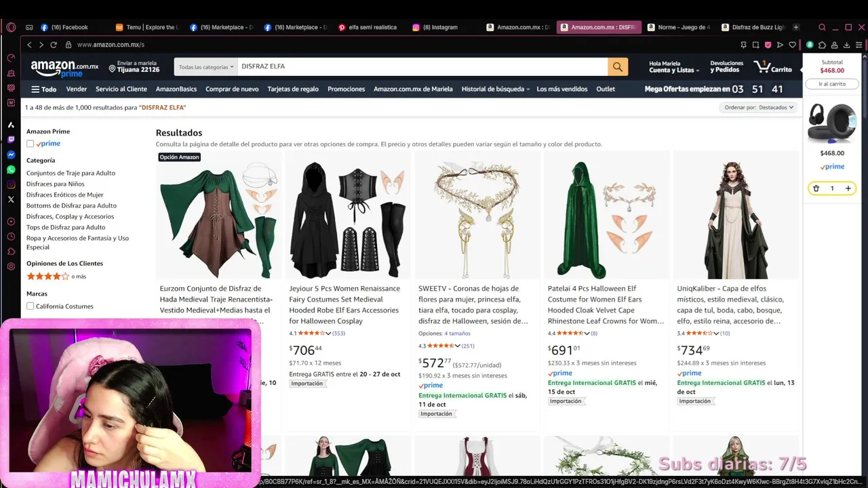868x488 pixels.
Task: Open the sidebar history clock
Action: (x=11, y=237)
